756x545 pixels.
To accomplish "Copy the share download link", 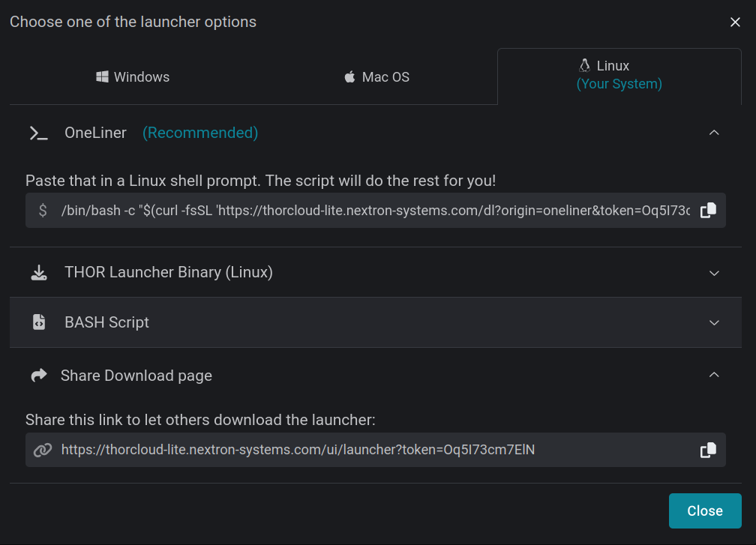I will click(x=708, y=450).
